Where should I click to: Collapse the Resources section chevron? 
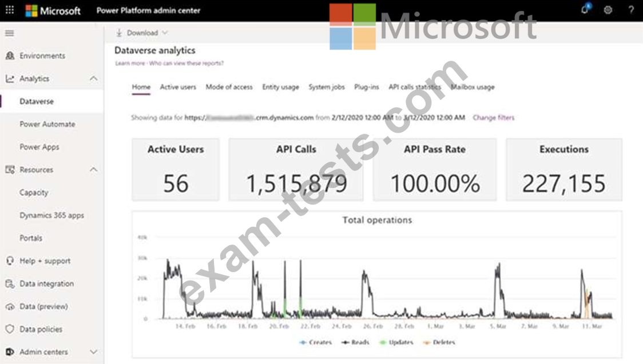tap(93, 170)
